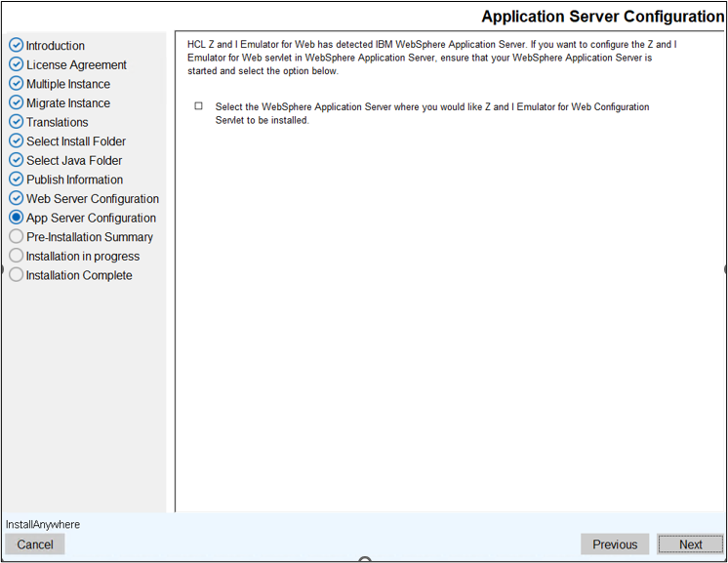Click the Translations step checkmark icon

tap(17, 122)
